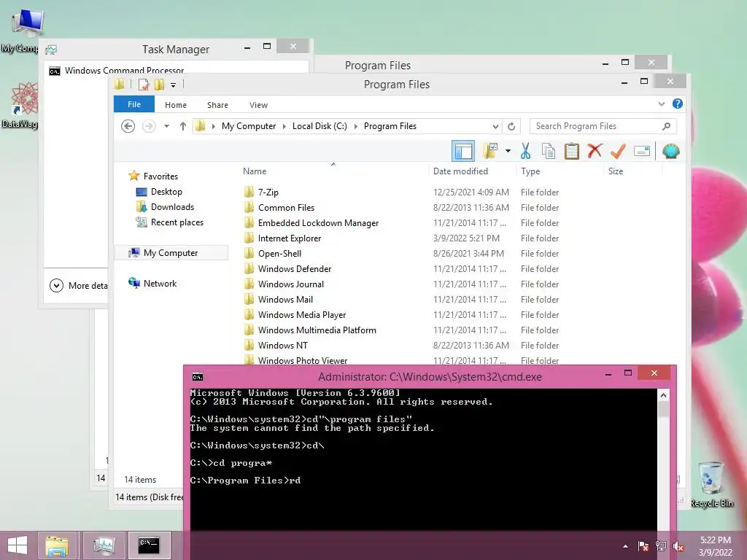Viewport: 747px width, 560px height.
Task: Click the blue shell Classic Explorer settings icon
Action: [x=671, y=152]
